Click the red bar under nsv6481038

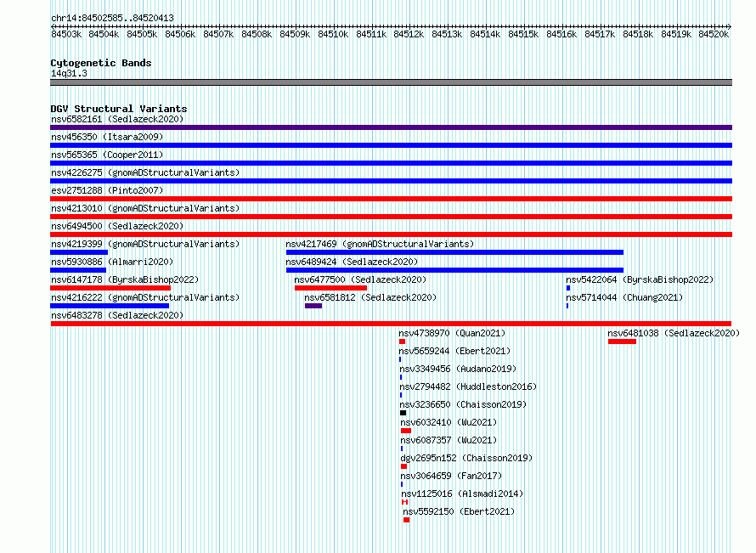click(x=622, y=341)
